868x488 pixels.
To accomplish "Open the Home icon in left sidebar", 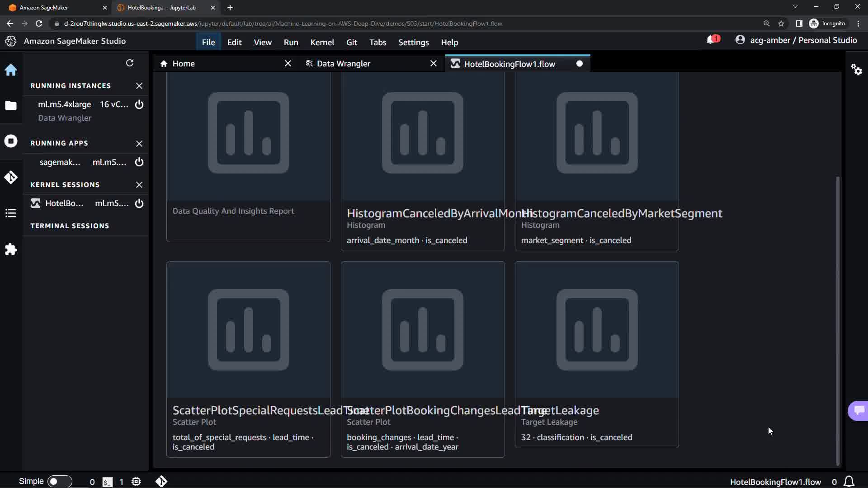I will 11,70.
